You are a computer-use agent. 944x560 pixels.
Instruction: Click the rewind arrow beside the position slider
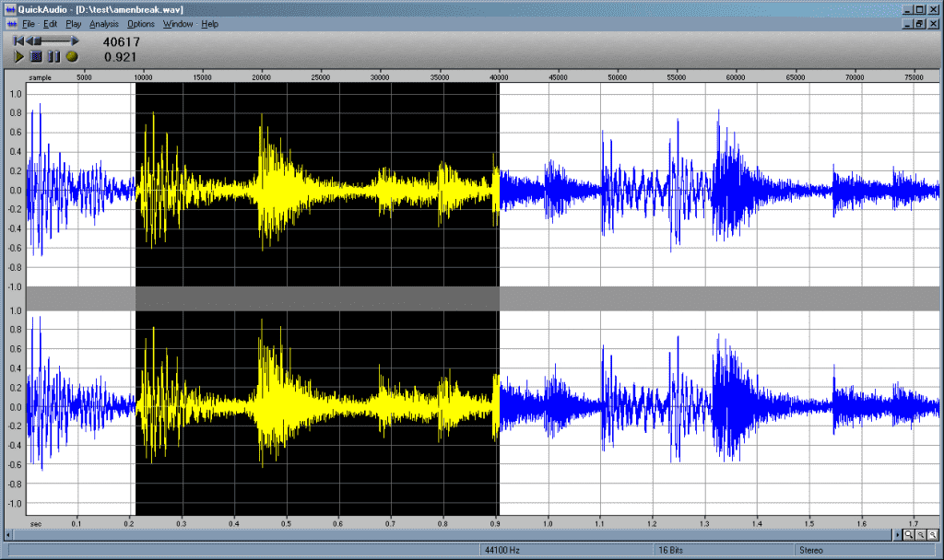[x=29, y=41]
